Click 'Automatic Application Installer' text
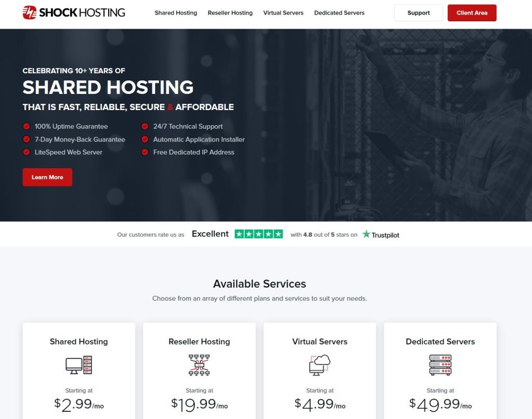Screen dimensions: 532x419 199,139
